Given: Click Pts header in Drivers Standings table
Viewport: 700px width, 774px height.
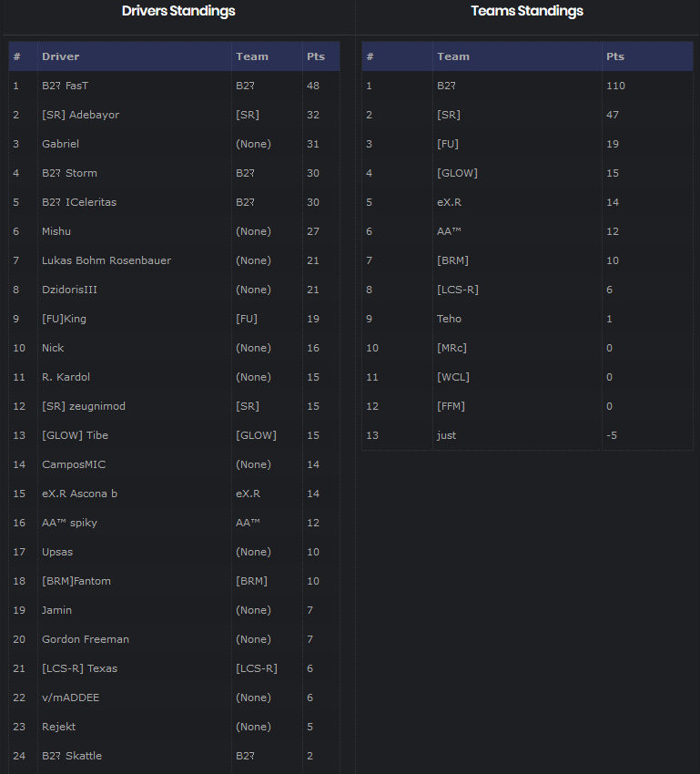Looking at the screenshot, I should point(315,56).
